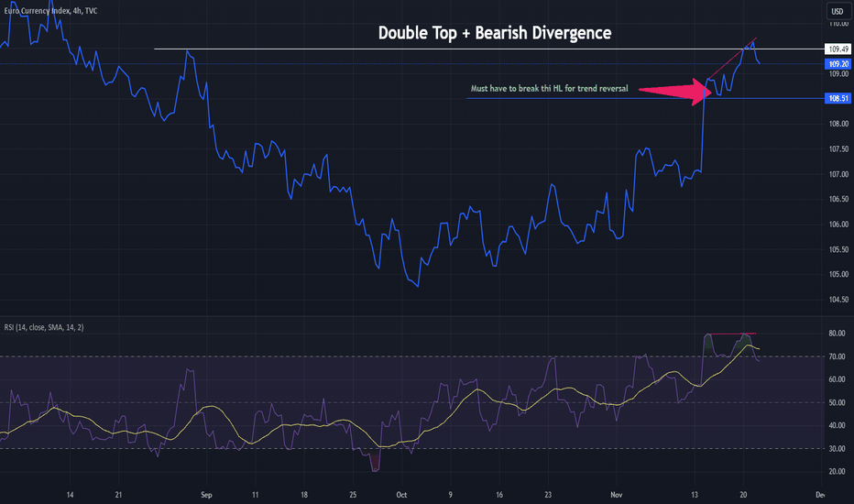Click the Oct date label on time axis
854x504 pixels.
pyautogui.click(x=401, y=495)
